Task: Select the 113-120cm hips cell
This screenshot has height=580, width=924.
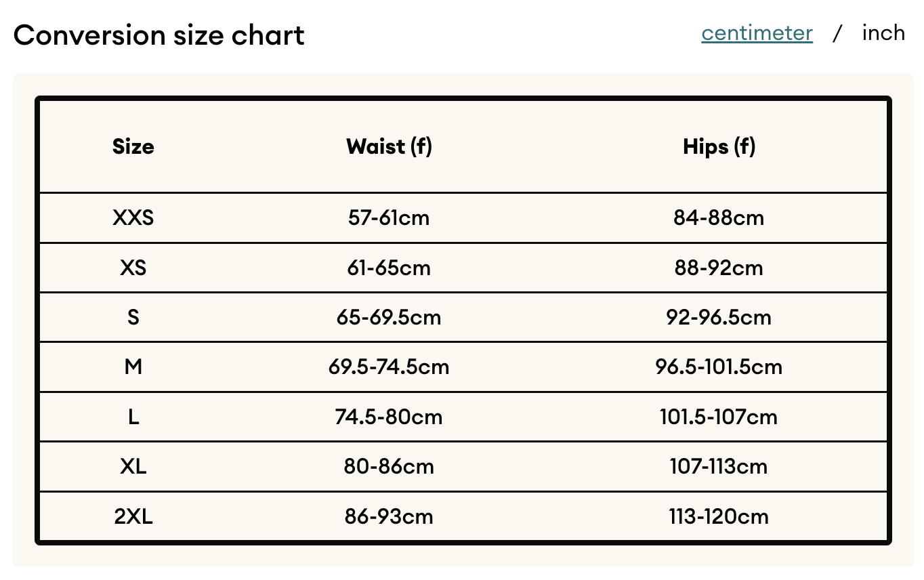Action: 719,516
